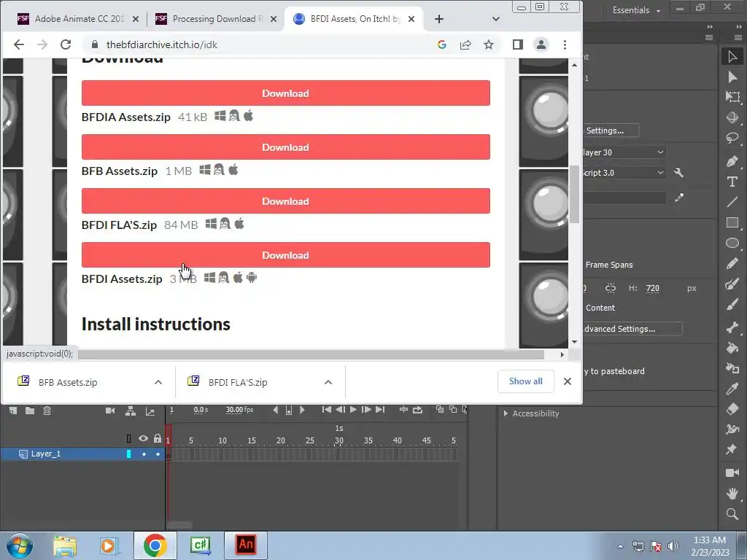Select the Text tool
The width and height of the screenshot is (747, 560).
(732, 182)
